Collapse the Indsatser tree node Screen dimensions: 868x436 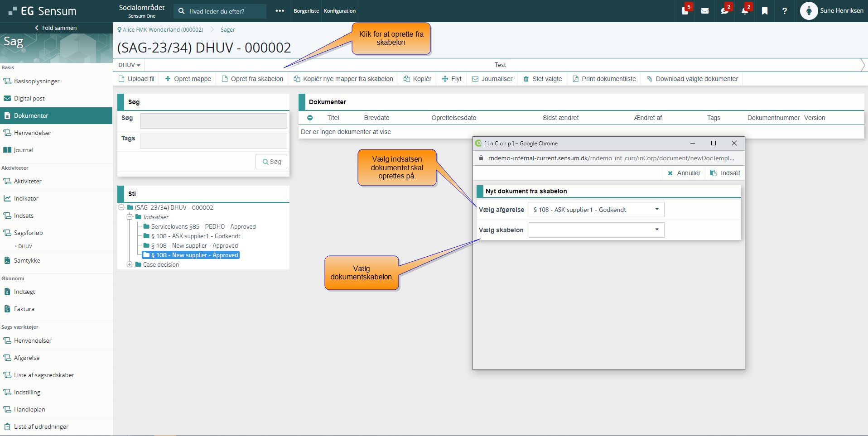click(130, 217)
